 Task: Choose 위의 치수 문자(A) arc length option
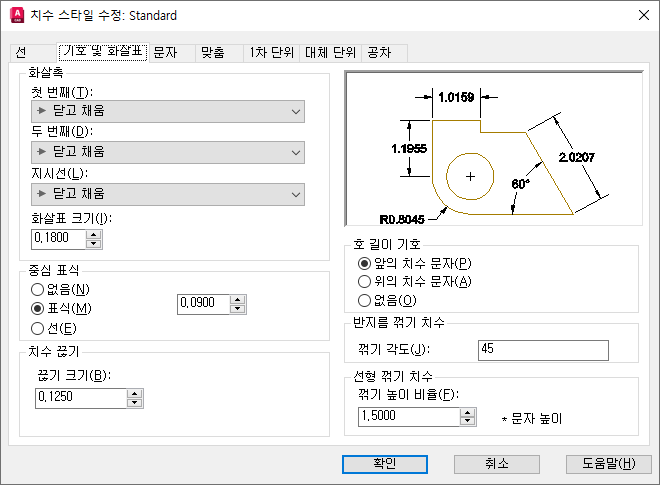point(415,281)
